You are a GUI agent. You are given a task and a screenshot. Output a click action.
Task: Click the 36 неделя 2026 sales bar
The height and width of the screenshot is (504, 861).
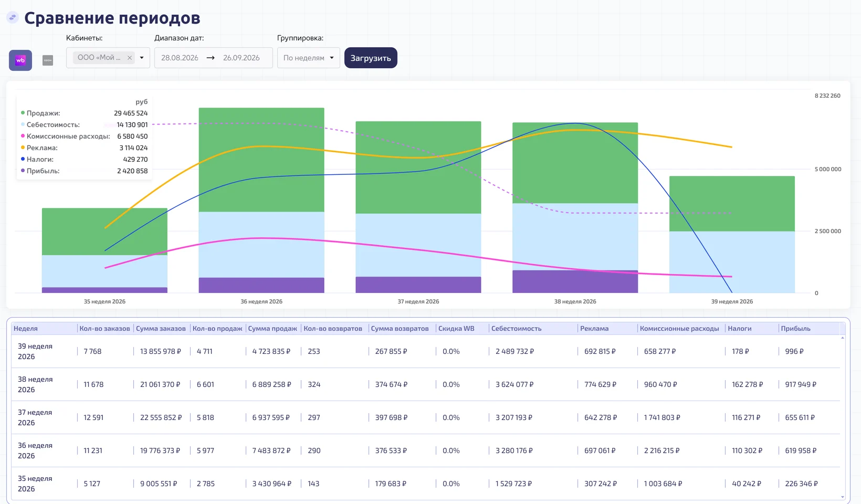pyautogui.click(x=261, y=160)
